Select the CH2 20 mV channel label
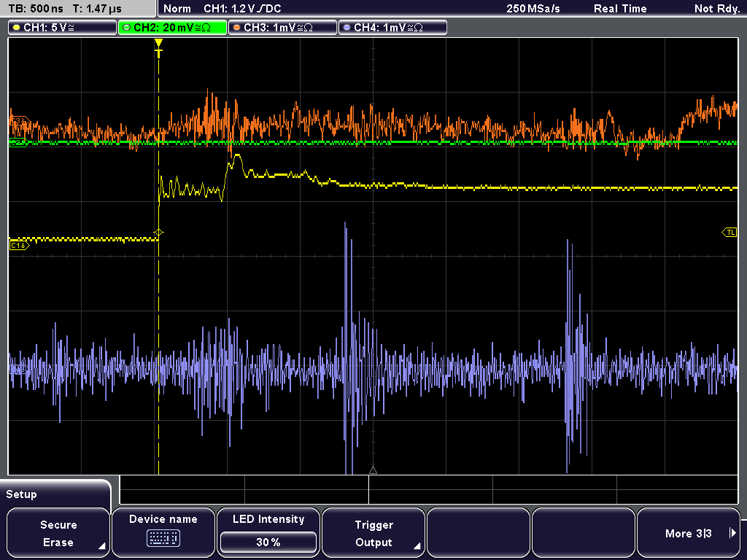747x560 pixels. (172, 28)
